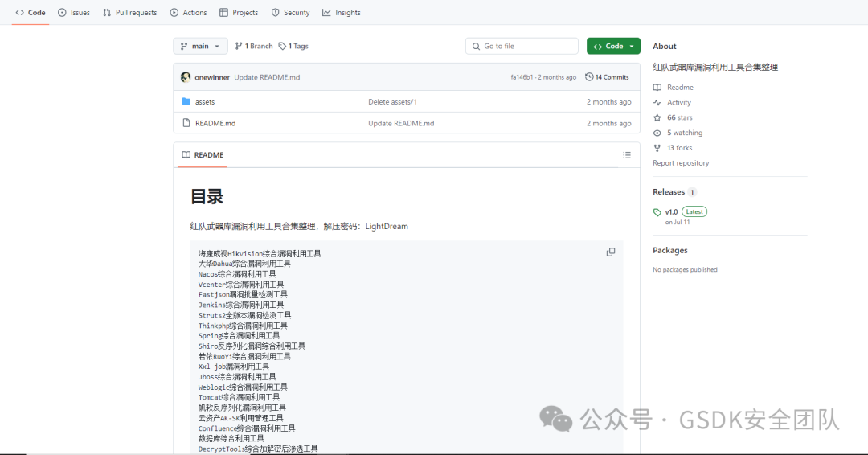Open the assets folder
The image size is (868, 455).
coord(205,102)
